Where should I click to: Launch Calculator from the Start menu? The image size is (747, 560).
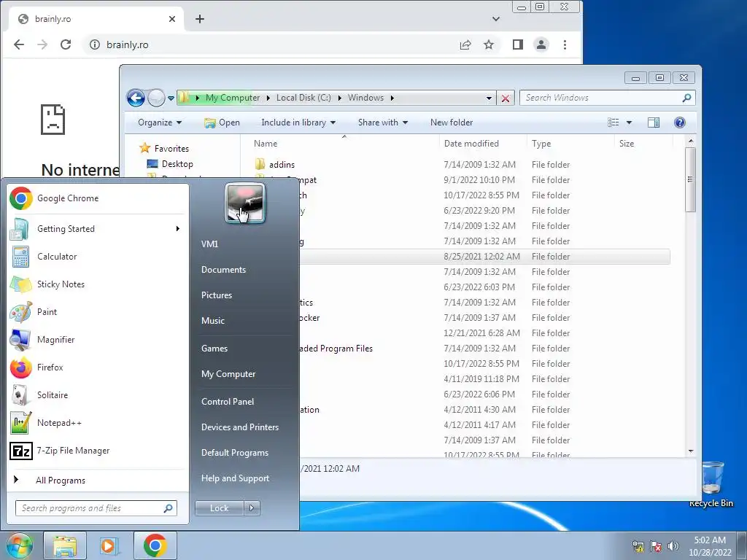pyautogui.click(x=97, y=256)
